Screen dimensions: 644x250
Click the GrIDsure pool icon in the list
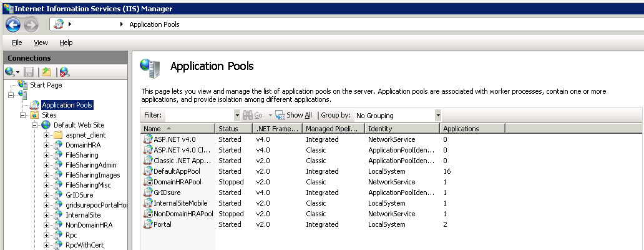[x=148, y=192]
